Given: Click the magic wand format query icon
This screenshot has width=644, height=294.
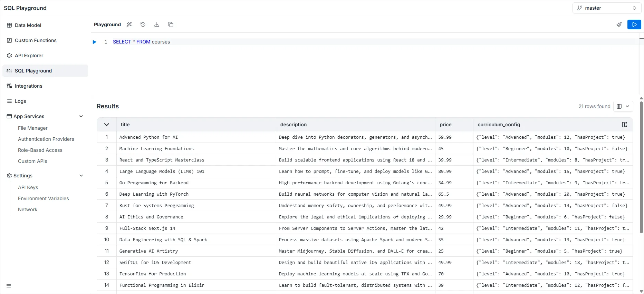Looking at the screenshot, I should [129, 24].
